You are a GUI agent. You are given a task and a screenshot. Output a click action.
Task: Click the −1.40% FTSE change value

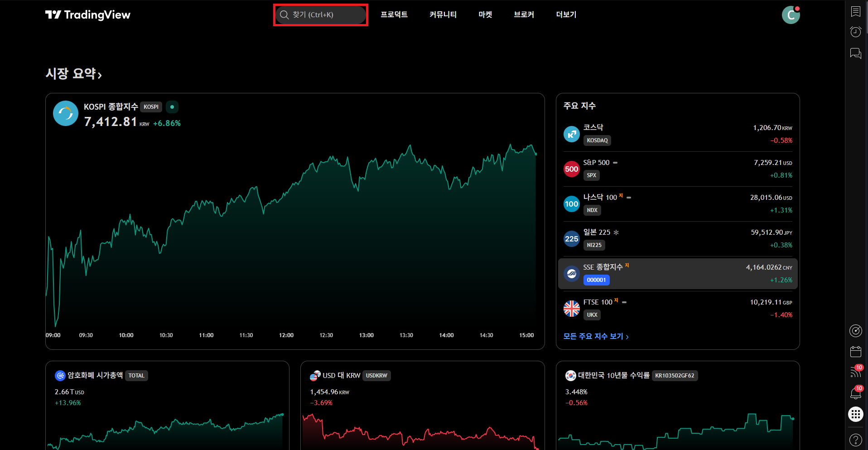pos(781,315)
